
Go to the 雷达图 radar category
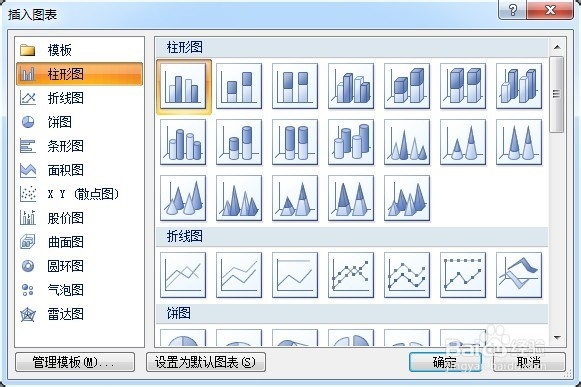point(79,314)
